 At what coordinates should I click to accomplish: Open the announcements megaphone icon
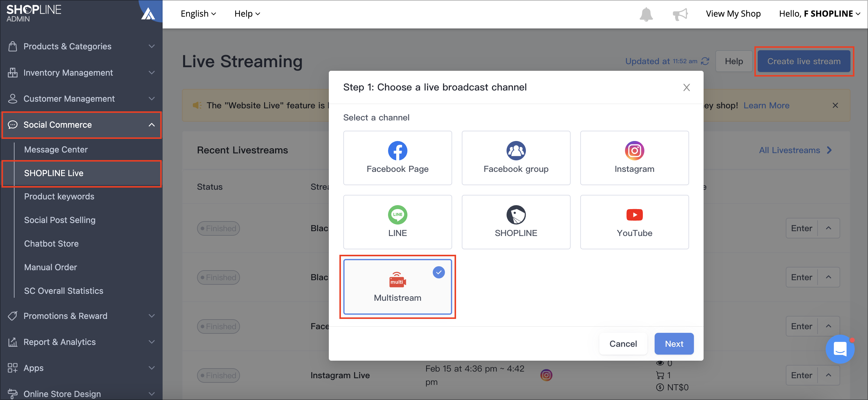[x=680, y=14]
